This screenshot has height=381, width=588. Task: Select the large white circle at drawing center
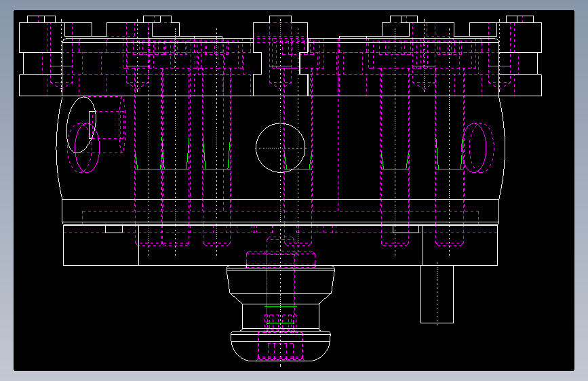tap(281, 148)
